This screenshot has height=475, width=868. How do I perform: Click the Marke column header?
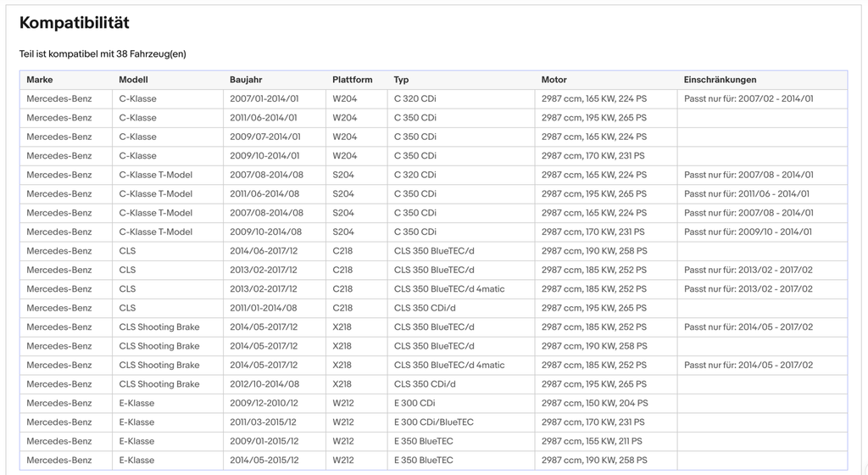[x=40, y=80]
